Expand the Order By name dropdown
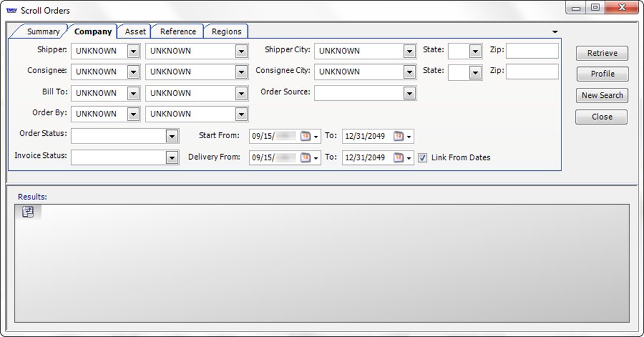The height and width of the screenshot is (337, 644). pos(242,114)
